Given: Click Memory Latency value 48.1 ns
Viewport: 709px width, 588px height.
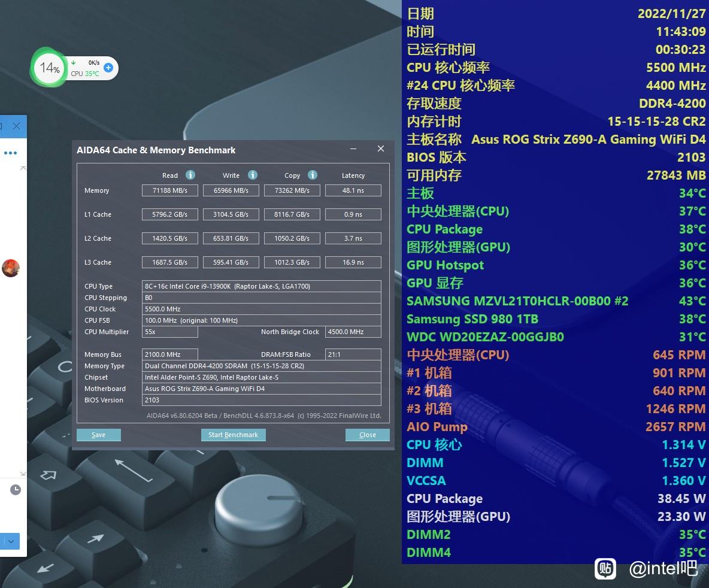Looking at the screenshot, I should (x=353, y=190).
